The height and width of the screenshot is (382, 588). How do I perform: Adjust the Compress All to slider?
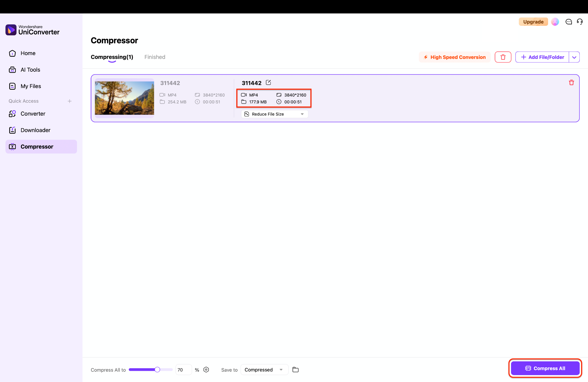(157, 370)
